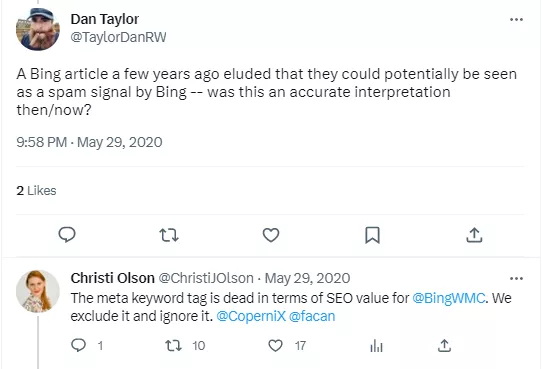Viewport: 542px width, 369px height.
Task: Bookmark Dan Taylor's tweet
Action: point(373,235)
